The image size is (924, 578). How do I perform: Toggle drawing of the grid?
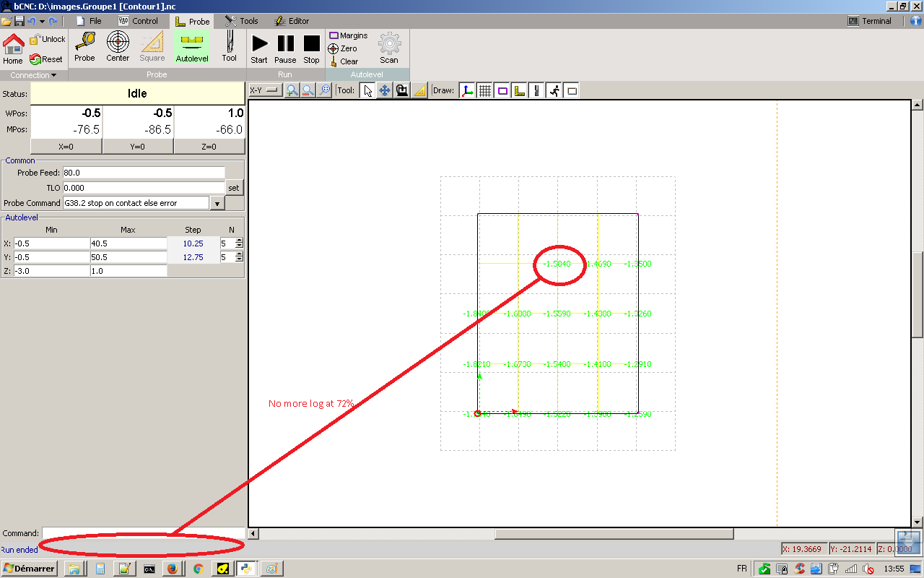pyautogui.click(x=485, y=90)
